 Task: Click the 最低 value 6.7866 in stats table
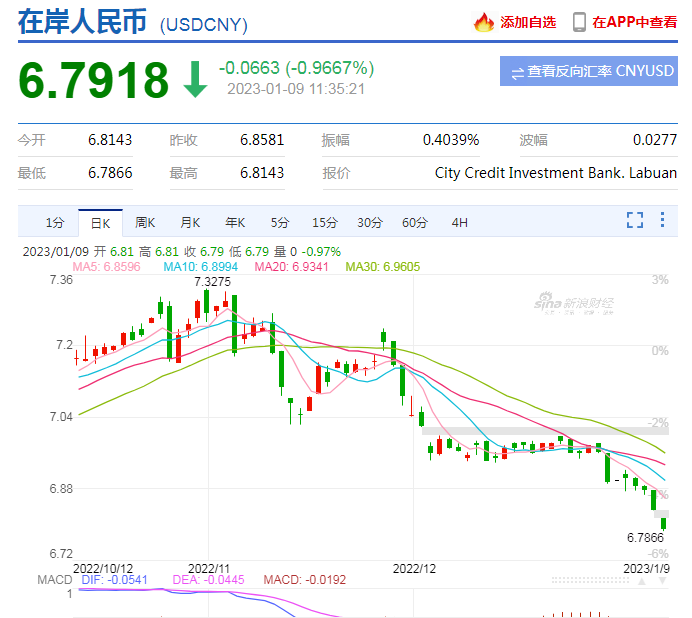tap(110, 173)
